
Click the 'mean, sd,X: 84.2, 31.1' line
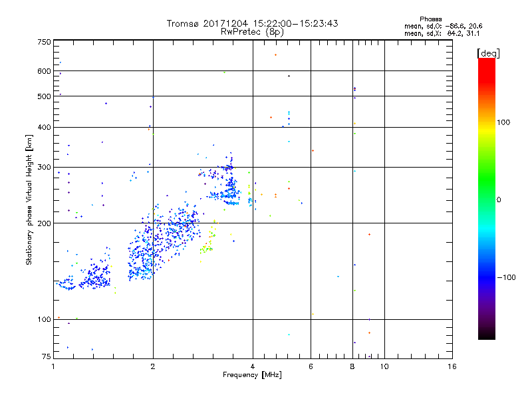pyautogui.click(x=442, y=34)
